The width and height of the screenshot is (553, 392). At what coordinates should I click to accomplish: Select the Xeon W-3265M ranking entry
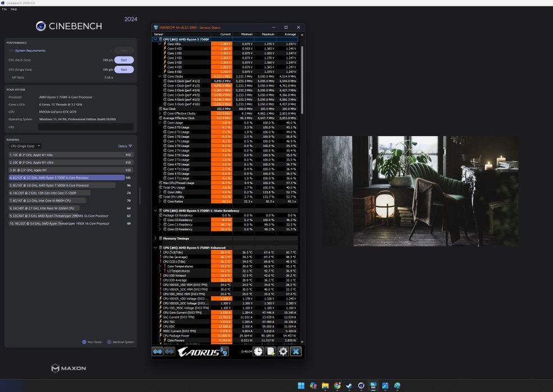[x=71, y=208]
